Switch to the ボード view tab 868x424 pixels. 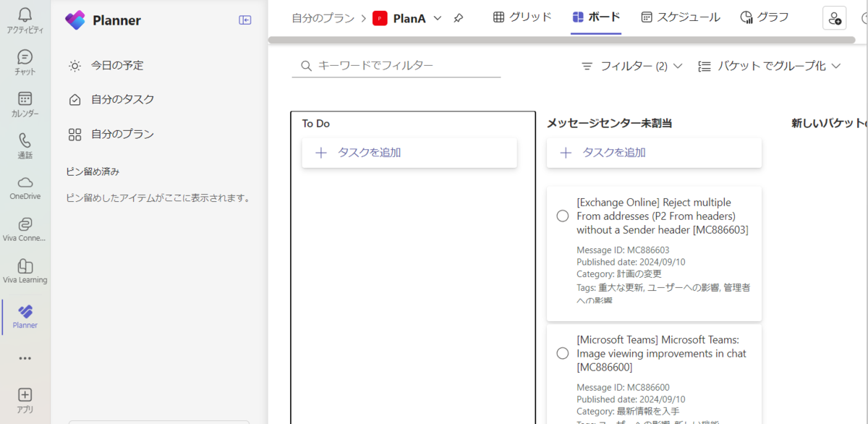(x=596, y=17)
